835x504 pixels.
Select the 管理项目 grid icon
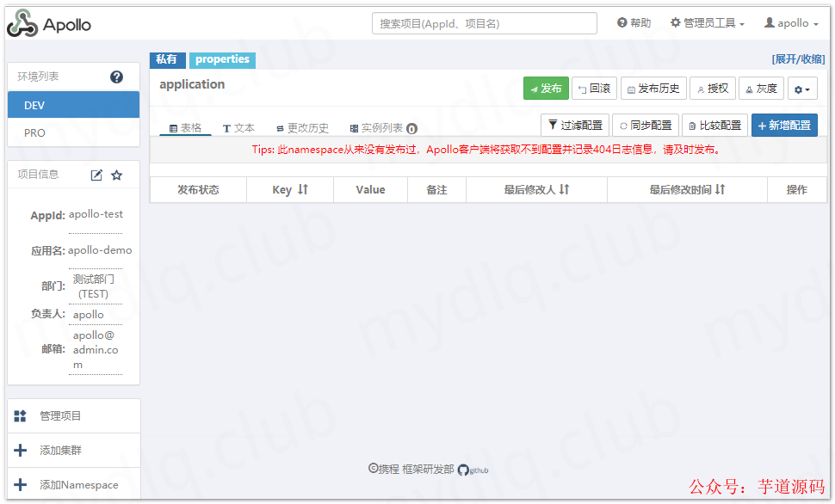pyautogui.click(x=20, y=417)
